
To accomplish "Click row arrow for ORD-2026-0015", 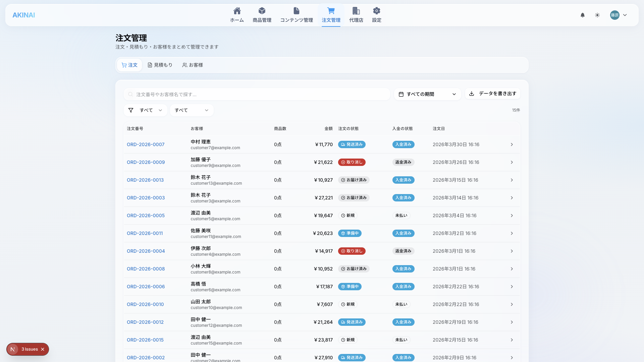I will click(x=512, y=340).
